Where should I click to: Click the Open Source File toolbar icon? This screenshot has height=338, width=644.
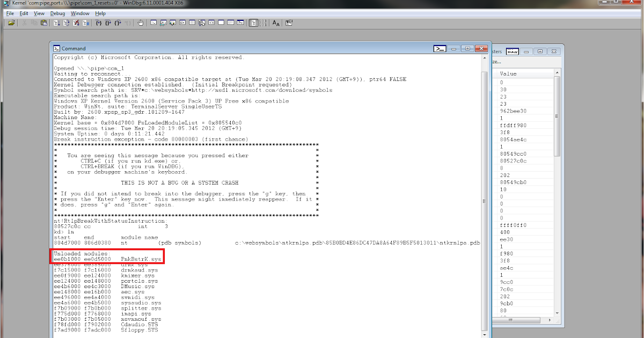[x=11, y=23]
